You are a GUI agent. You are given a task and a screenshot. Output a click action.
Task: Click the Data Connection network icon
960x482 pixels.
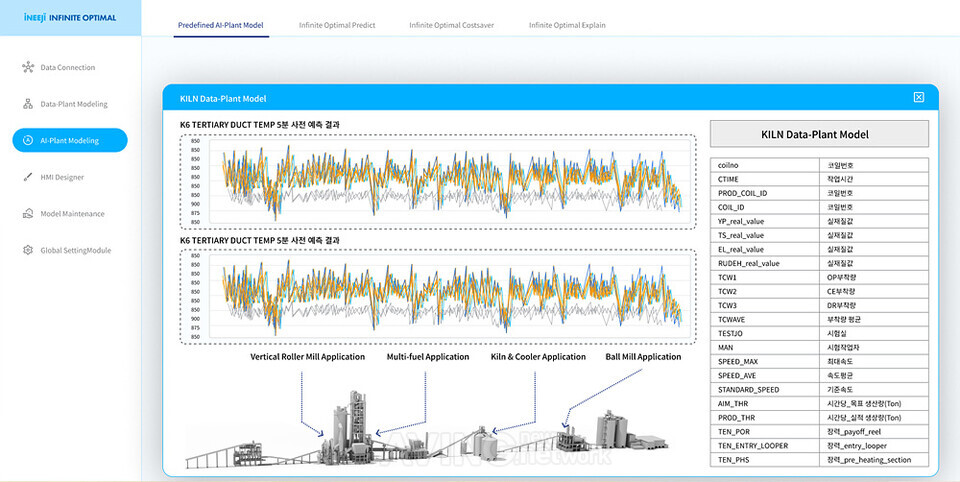[28, 67]
